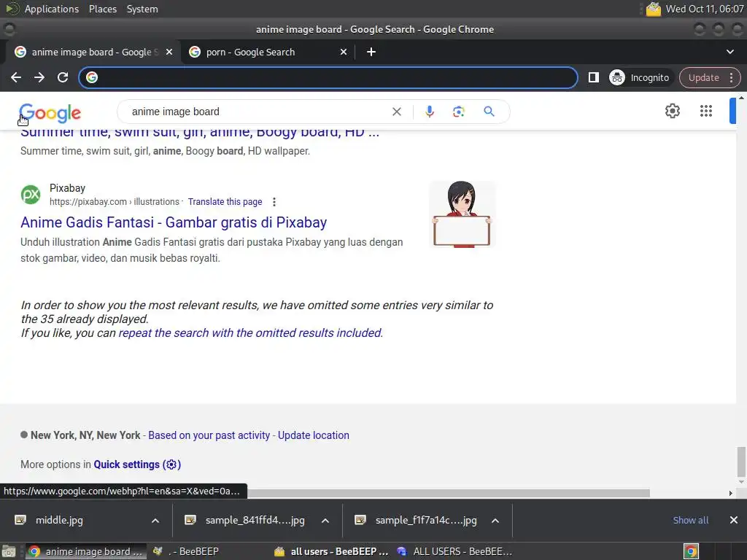The width and height of the screenshot is (747, 560).
Task: Click the clock showing Wed Oct 11
Action: point(704,9)
